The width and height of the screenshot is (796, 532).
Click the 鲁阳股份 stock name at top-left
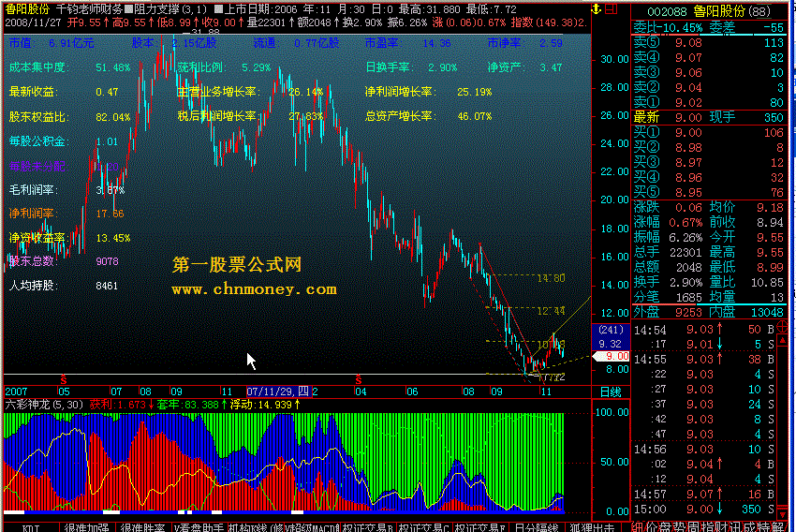click(27, 8)
